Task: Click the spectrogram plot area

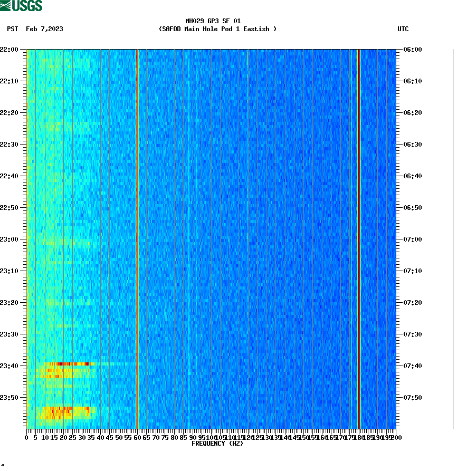Action: point(211,237)
